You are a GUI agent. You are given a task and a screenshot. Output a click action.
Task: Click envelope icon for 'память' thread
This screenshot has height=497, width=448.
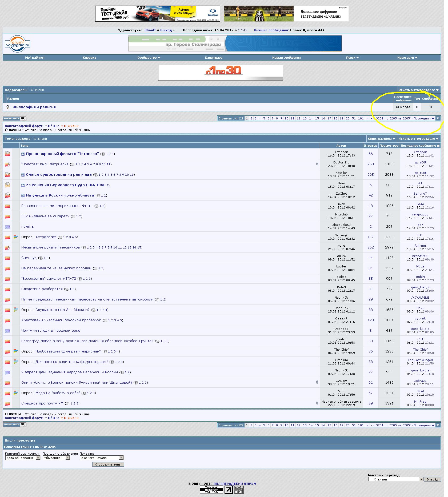pyautogui.click(x=7, y=227)
